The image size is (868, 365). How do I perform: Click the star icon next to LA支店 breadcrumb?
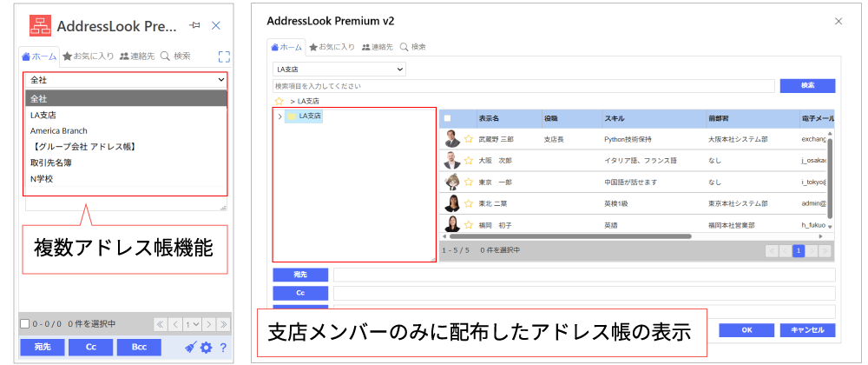pyautogui.click(x=279, y=102)
